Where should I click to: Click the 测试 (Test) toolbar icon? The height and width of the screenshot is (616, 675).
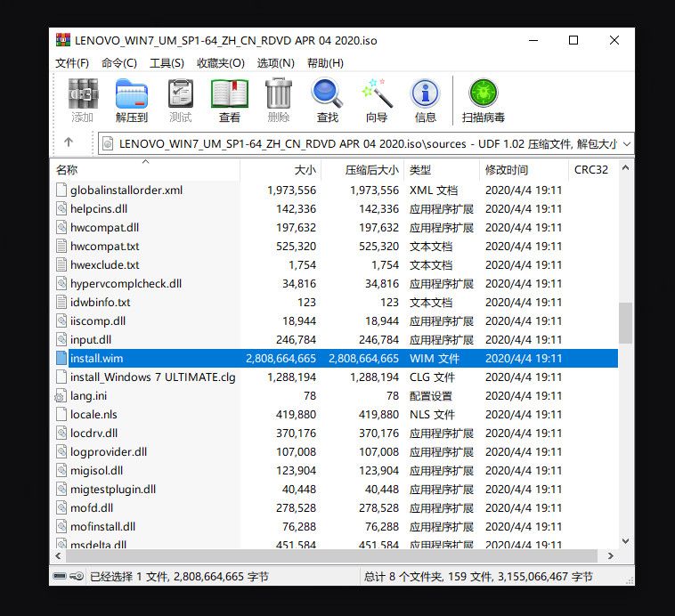pos(181,93)
